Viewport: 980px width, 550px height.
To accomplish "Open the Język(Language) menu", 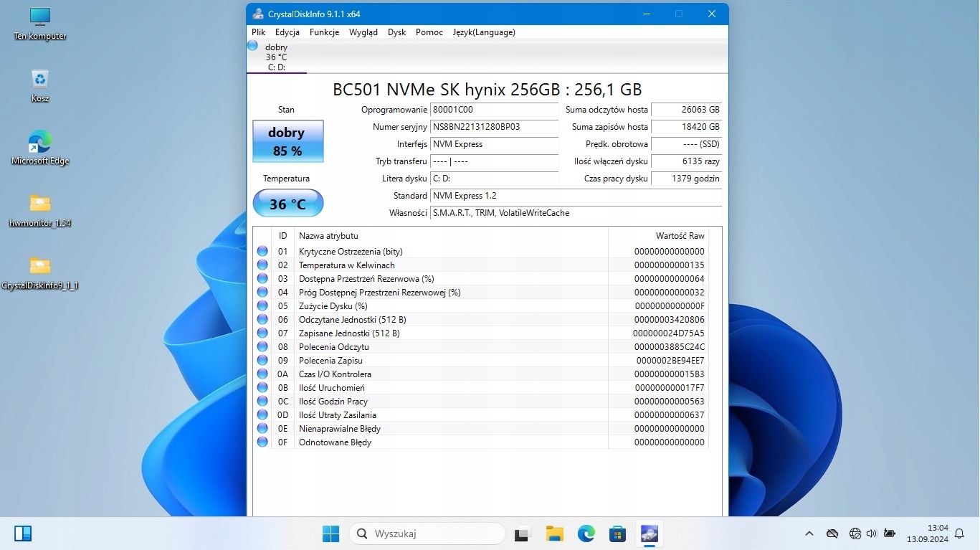I will coord(483,32).
